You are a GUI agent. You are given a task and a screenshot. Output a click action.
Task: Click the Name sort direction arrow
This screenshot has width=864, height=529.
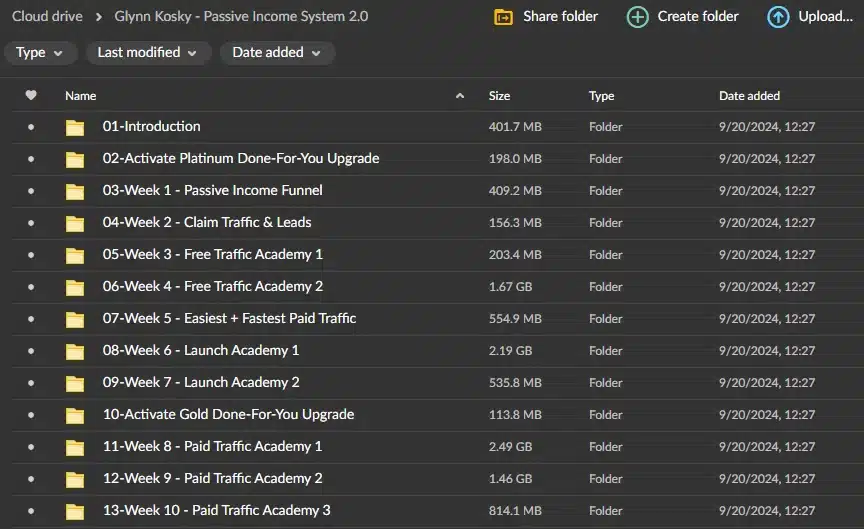click(460, 96)
